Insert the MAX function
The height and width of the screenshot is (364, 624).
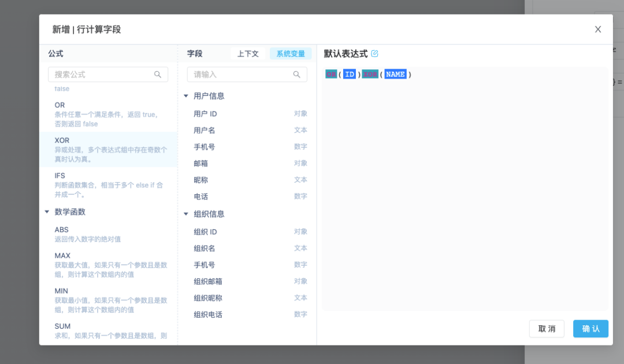tap(108, 265)
